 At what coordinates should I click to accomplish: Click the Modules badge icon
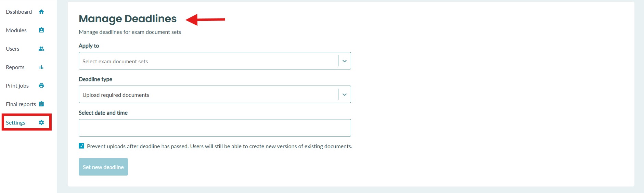click(x=41, y=30)
